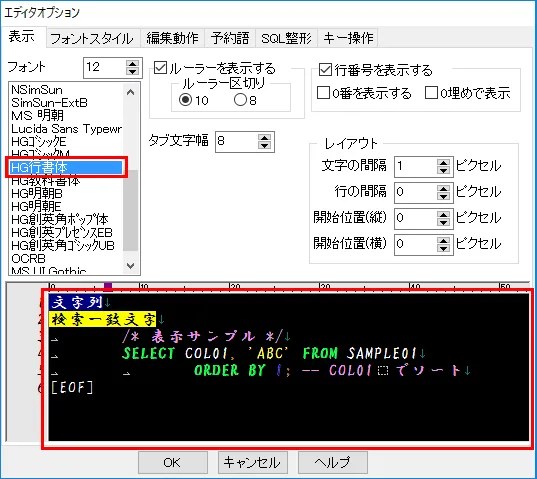The height and width of the screenshot is (479, 537).
Task: Click the OK button
Action: click(173, 462)
